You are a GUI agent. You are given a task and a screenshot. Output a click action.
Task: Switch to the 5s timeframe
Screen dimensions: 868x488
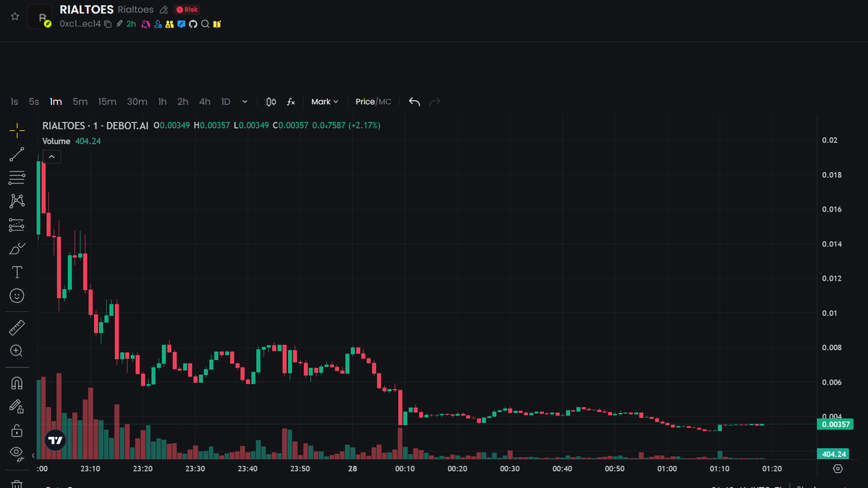click(34, 102)
